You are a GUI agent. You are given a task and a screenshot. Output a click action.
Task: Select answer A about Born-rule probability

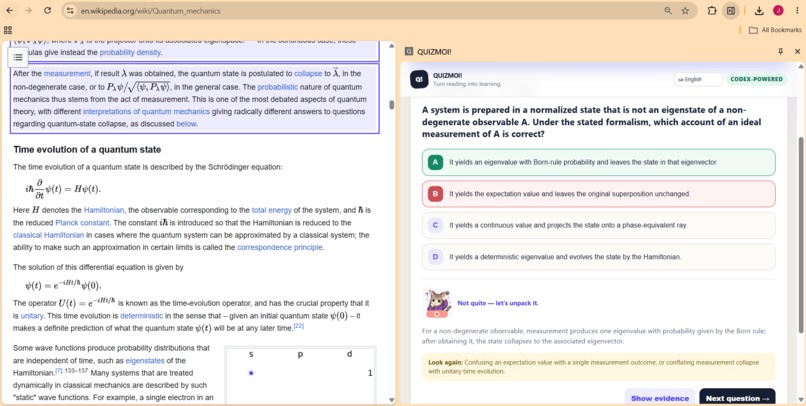pos(598,162)
